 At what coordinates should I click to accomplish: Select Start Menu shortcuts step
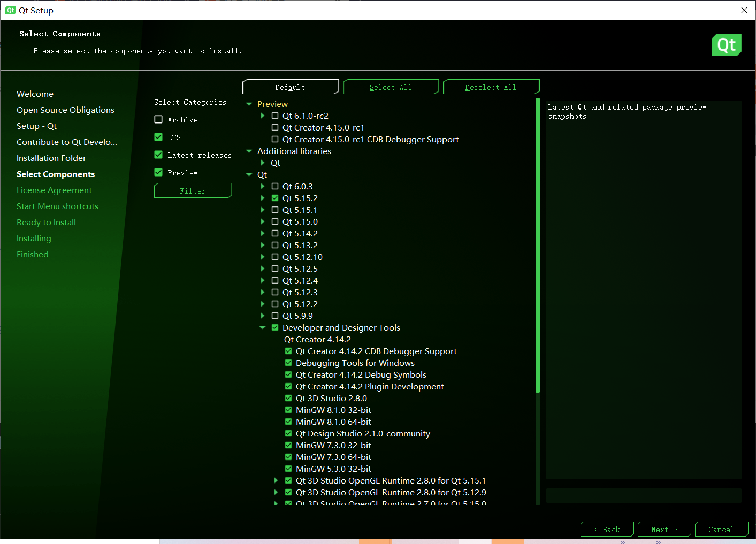(57, 206)
